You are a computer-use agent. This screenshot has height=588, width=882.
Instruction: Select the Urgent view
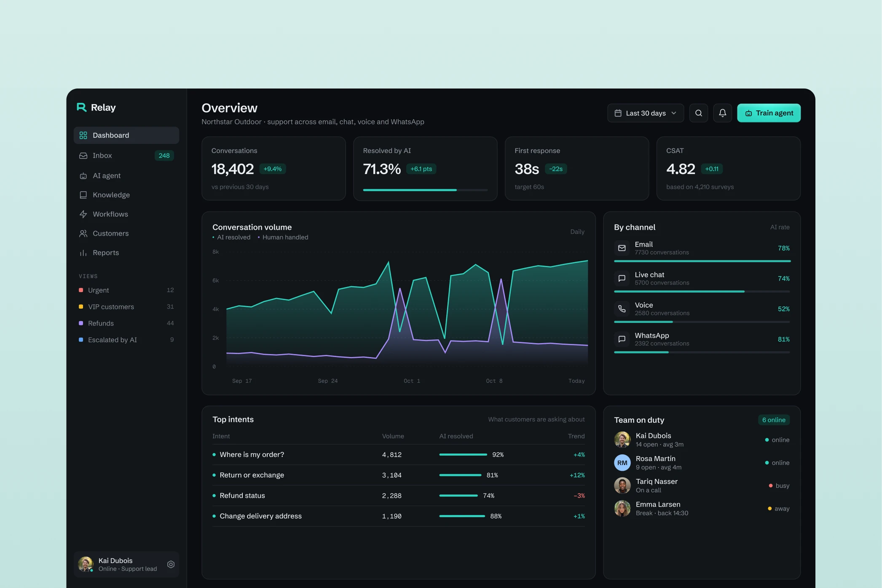click(126, 290)
